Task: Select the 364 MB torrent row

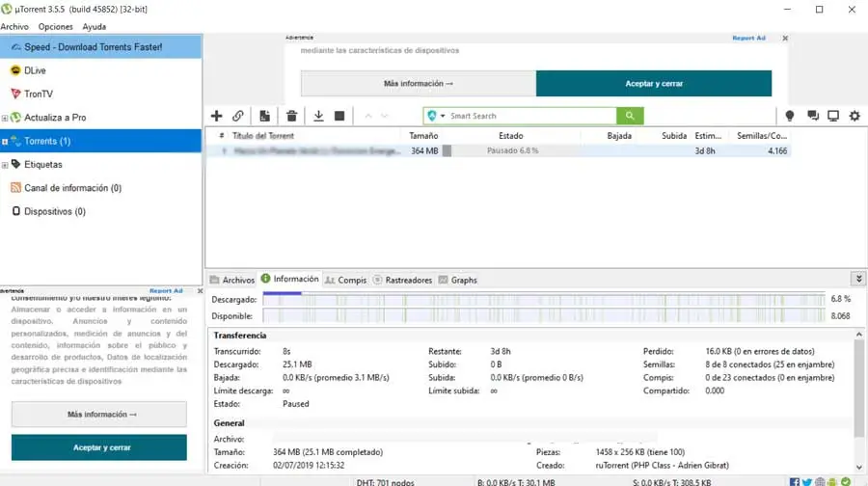Action: coord(499,150)
